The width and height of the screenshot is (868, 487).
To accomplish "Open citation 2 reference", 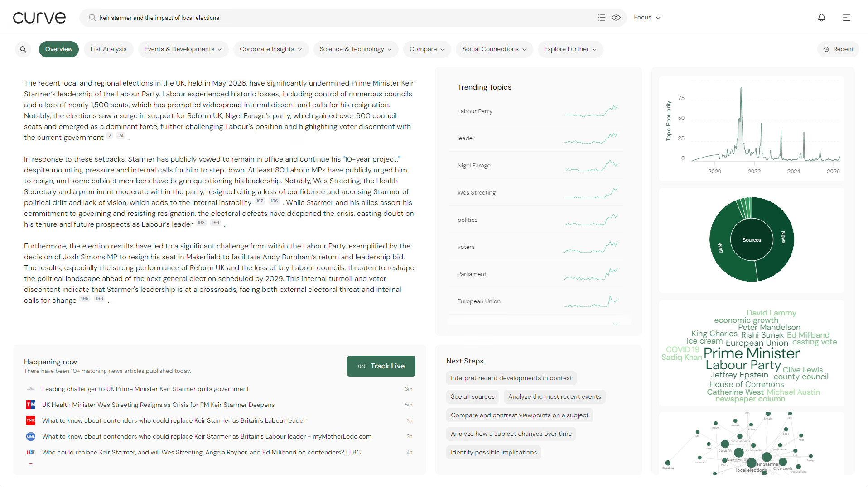I will [x=110, y=136].
